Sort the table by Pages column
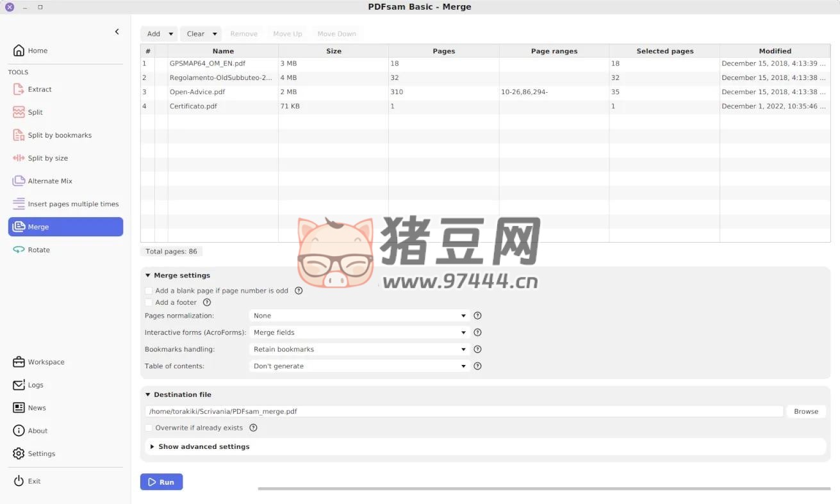This screenshot has height=504, width=840. (x=444, y=51)
